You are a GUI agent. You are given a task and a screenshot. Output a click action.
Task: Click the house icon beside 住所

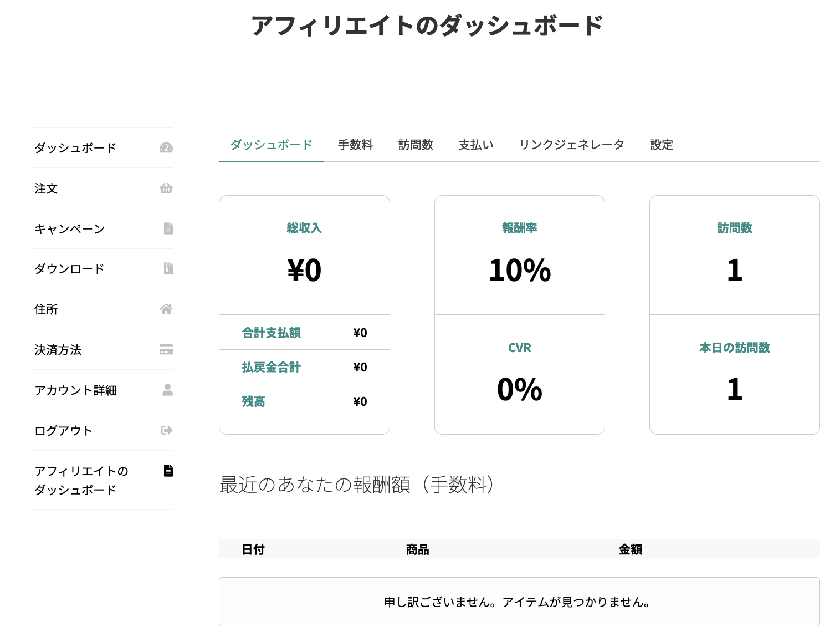tap(166, 309)
